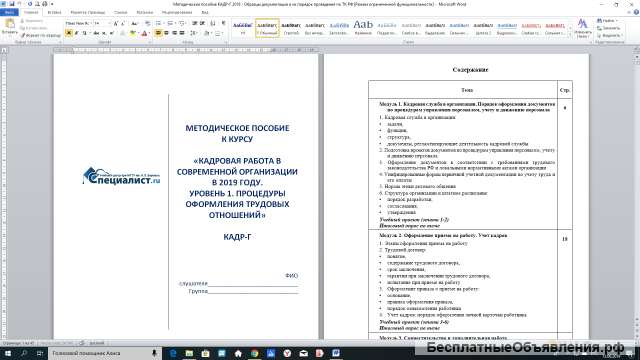Open the Change Case (Aa) button
This screenshot has width=640, height=360.
[135, 24]
